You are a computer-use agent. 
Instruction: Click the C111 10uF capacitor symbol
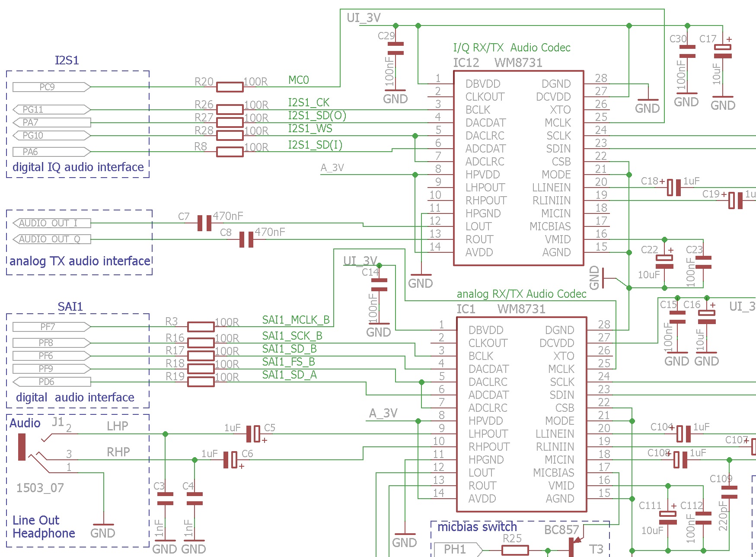[x=668, y=517]
